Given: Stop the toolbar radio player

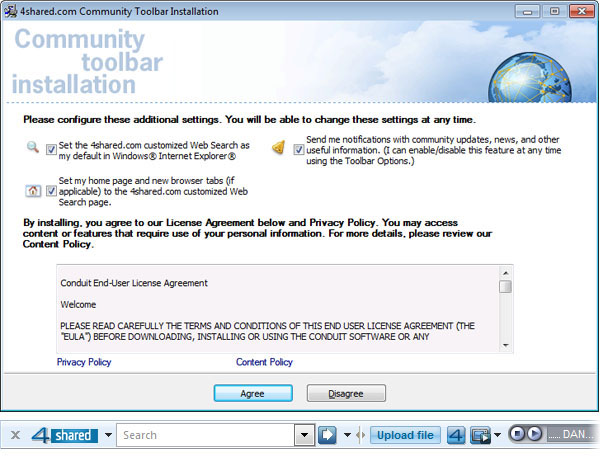Looking at the screenshot, I should [517, 434].
